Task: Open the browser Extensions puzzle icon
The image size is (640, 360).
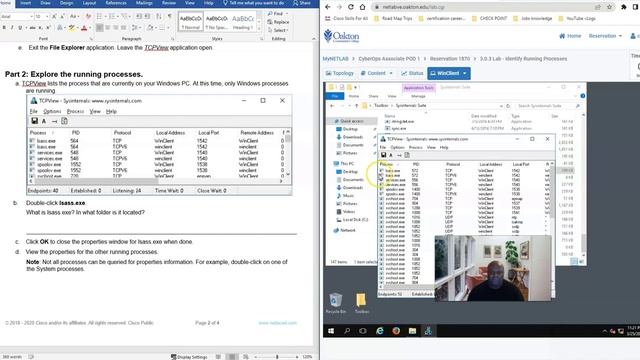Action: click(624, 7)
